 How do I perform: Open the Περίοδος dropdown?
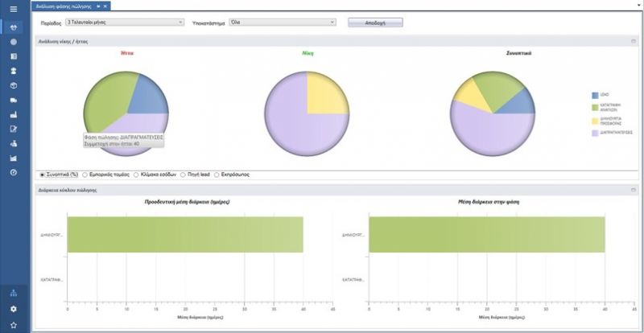tap(125, 23)
